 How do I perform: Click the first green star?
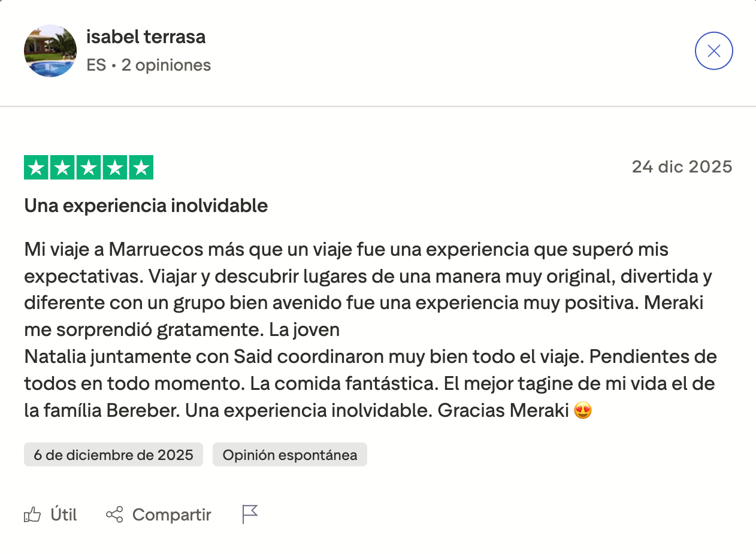37,168
